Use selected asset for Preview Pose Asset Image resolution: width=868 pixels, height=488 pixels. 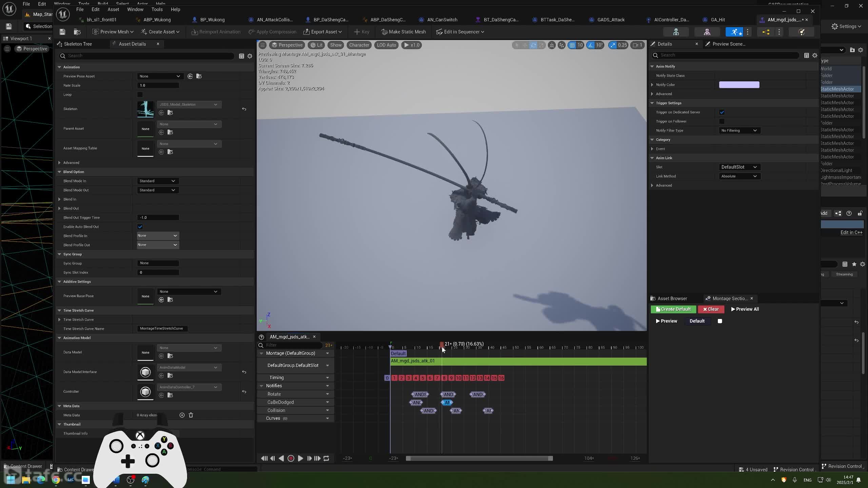(x=190, y=76)
